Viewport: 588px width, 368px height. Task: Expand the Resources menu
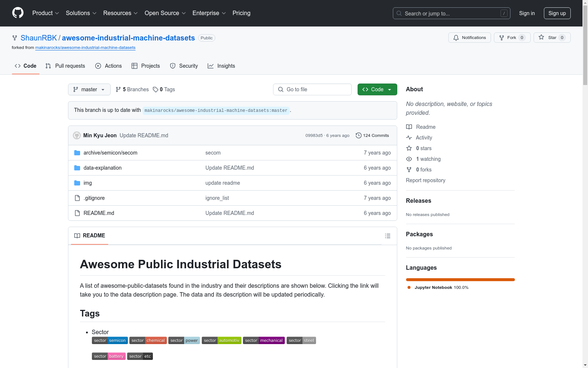click(x=121, y=13)
